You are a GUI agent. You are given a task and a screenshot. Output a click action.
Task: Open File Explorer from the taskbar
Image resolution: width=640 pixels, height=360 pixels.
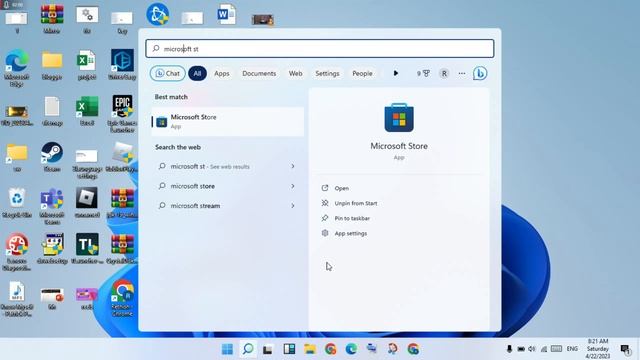(310, 349)
